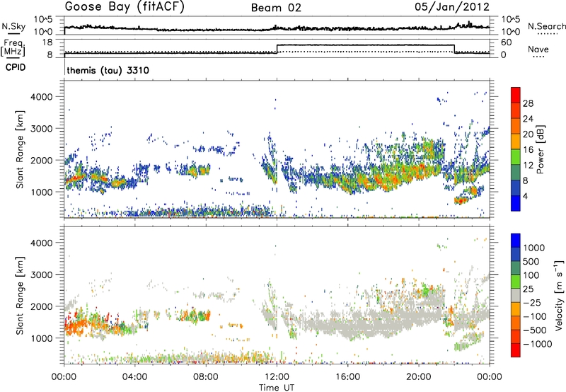
Task: Click the frequency step-up edge at 12:00
Action: [x=277, y=49]
